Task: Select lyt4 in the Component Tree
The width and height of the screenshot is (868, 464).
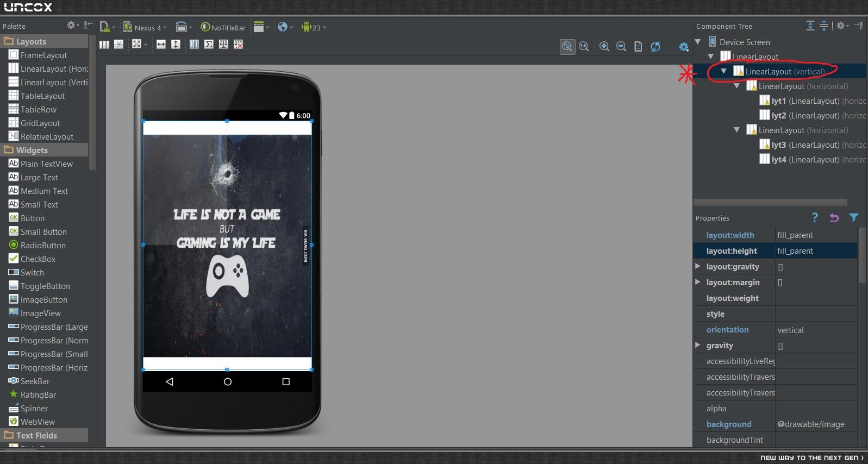Action: pos(813,159)
